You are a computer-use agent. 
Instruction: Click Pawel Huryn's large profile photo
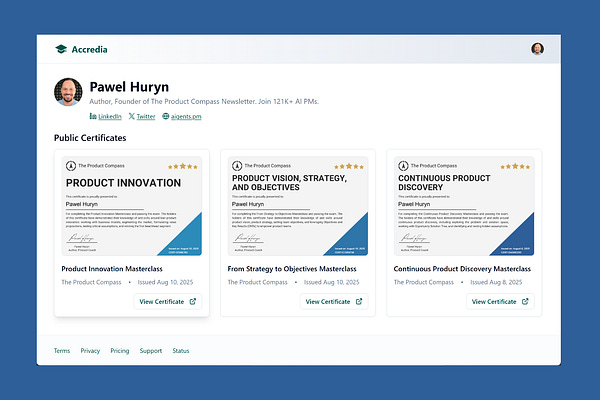68,92
